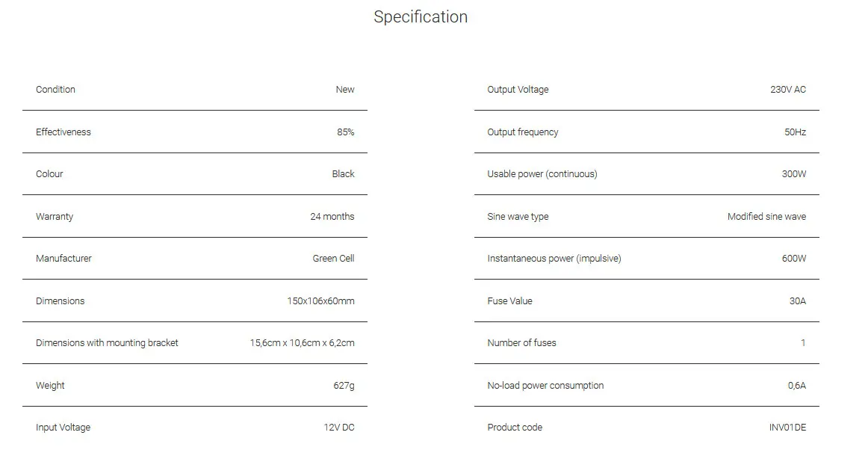Click the Condition row label

(55, 90)
